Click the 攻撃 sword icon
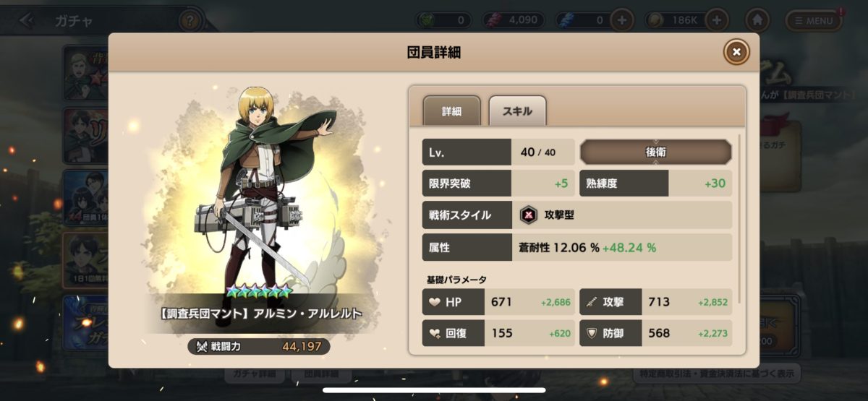 click(x=592, y=302)
